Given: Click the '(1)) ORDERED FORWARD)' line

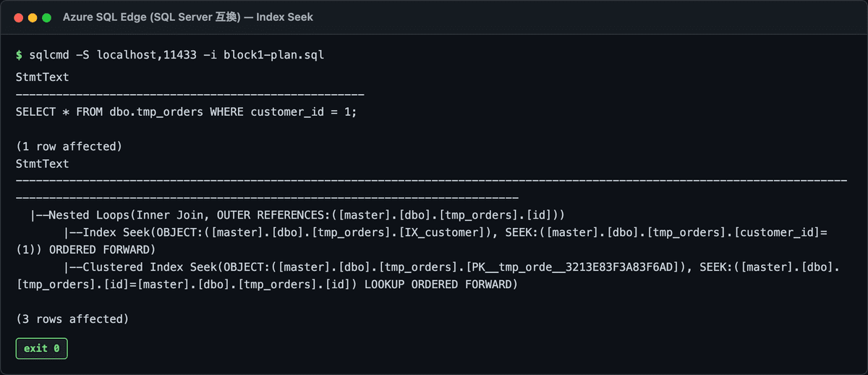Looking at the screenshot, I should 85,250.
